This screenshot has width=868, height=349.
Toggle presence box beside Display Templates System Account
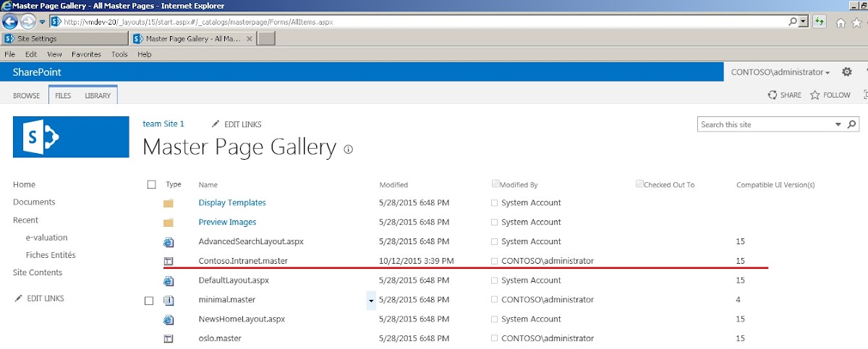495,203
